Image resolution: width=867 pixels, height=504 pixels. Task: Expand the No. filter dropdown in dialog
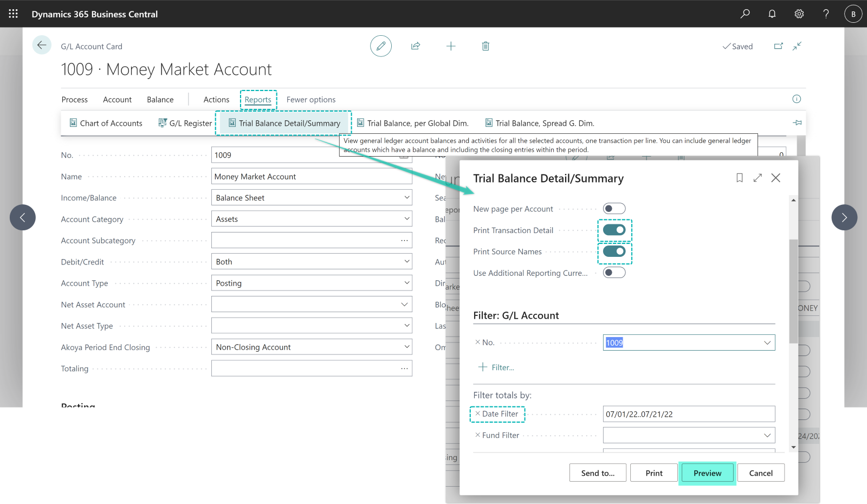(767, 343)
